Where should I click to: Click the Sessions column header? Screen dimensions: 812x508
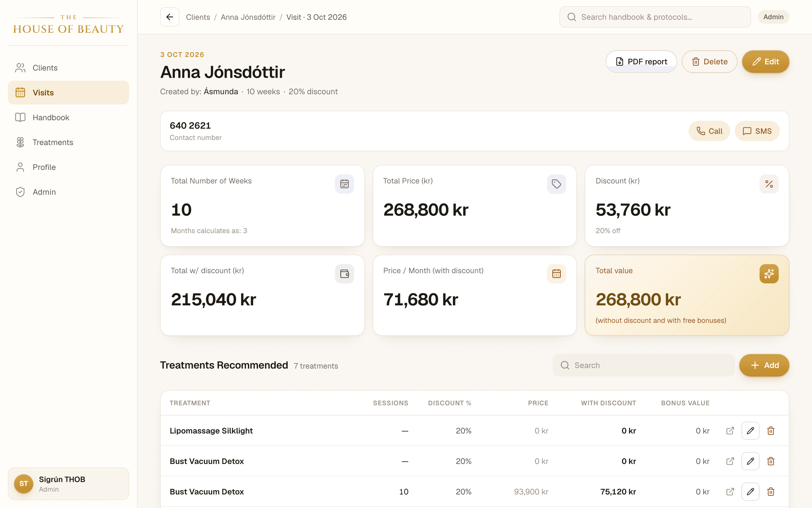[390, 403]
